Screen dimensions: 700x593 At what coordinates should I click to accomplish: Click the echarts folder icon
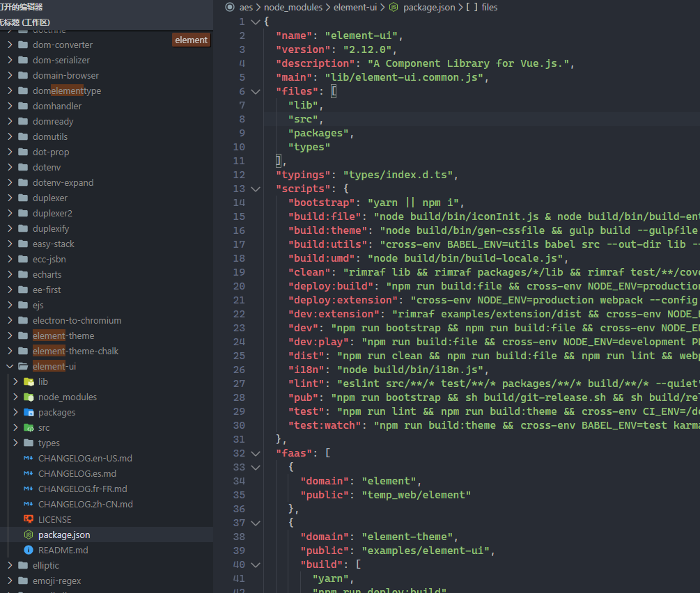tap(23, 274)
